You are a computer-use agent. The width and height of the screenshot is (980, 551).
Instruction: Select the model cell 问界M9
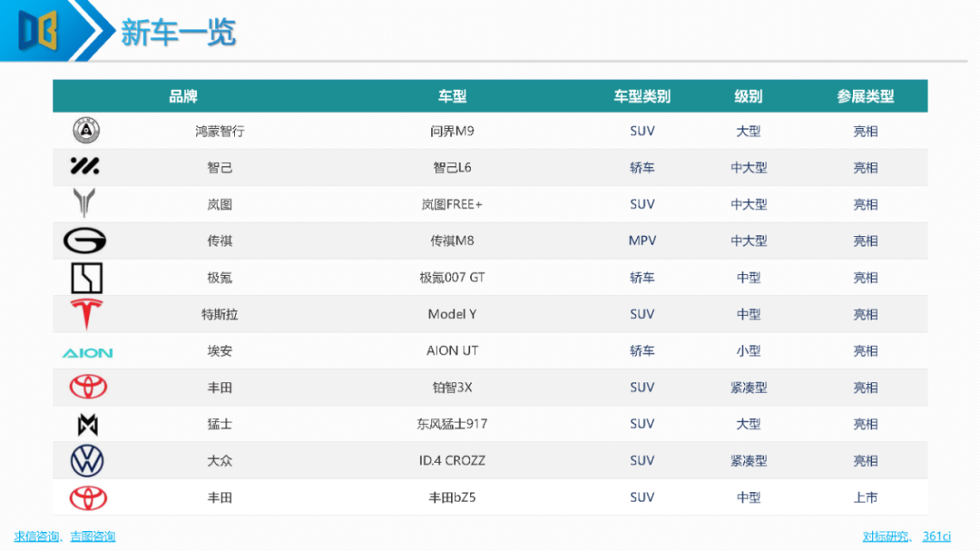tap(452, 132)
